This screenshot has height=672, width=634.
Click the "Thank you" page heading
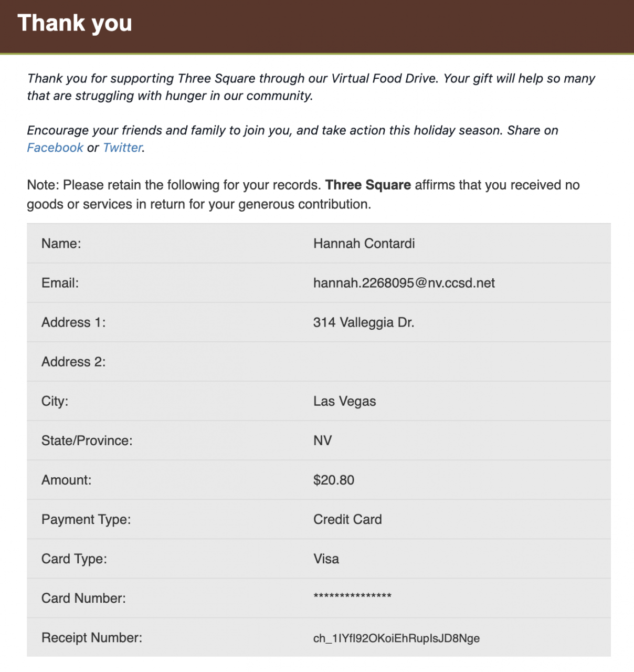(75, 24)
